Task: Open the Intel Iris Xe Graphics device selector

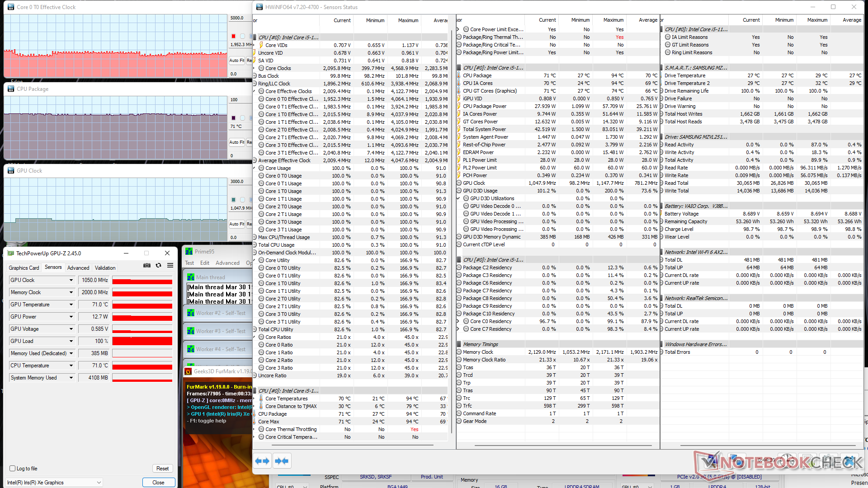Action: click(54, 483)
